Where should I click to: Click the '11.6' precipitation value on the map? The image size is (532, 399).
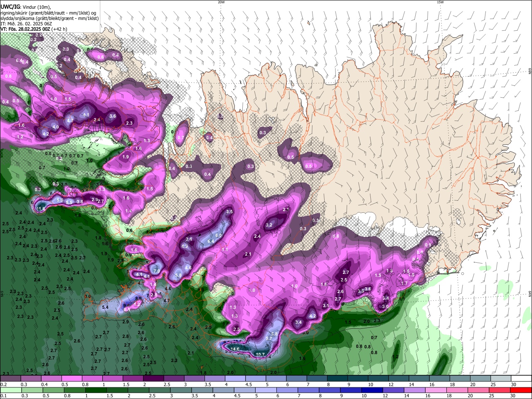click(41, 208)
